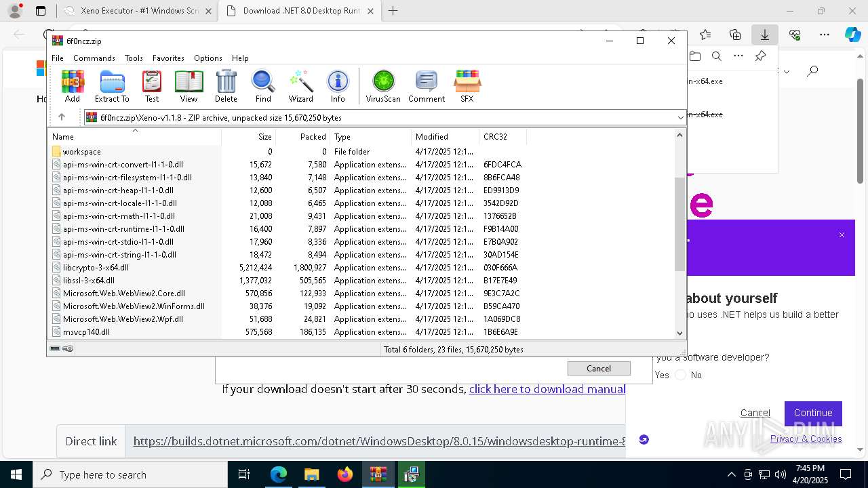Open File Explorer from taskbar
The width and height of the screenshot is (868, 488).
pos(312,474)
